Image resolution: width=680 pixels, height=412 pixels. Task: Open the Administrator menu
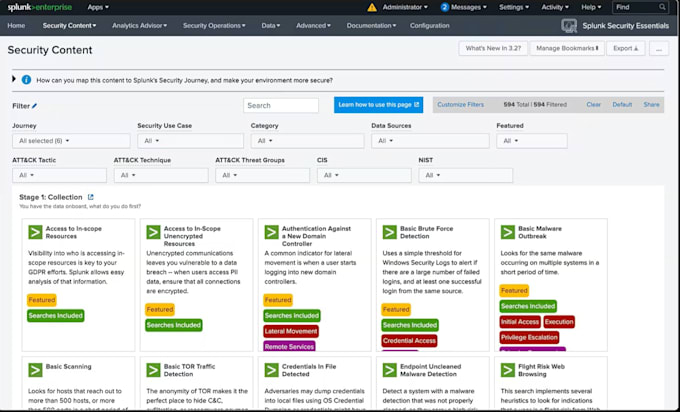tap(405, 7)
